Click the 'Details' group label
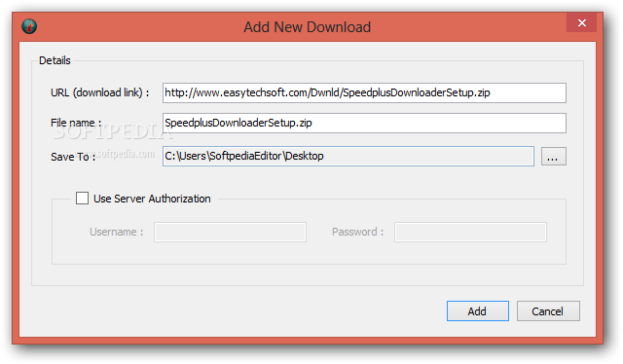Viewport: 623px width, 364px height. pos(55,60)
